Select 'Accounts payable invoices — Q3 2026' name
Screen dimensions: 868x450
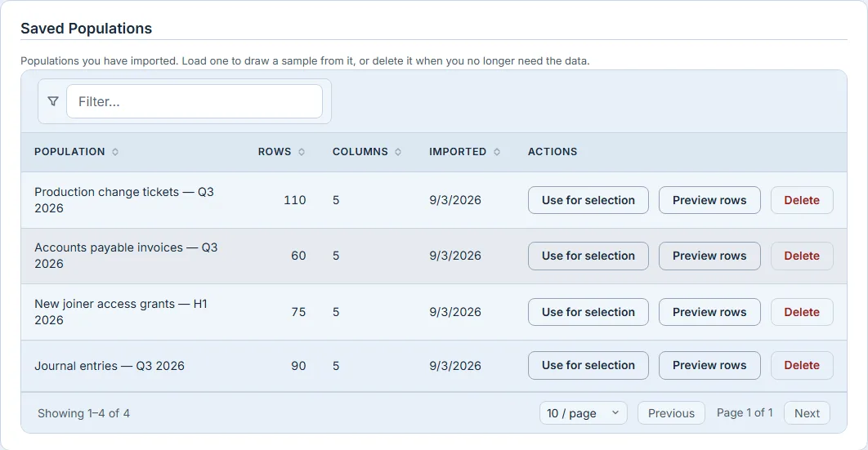[126, 256]
